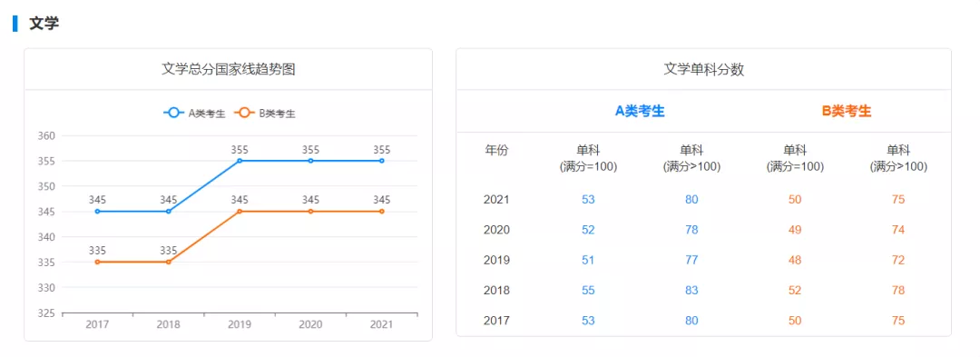980x357 pixels.
Task: Click the 325 tick label on chart y-axis
Action: 47,312
